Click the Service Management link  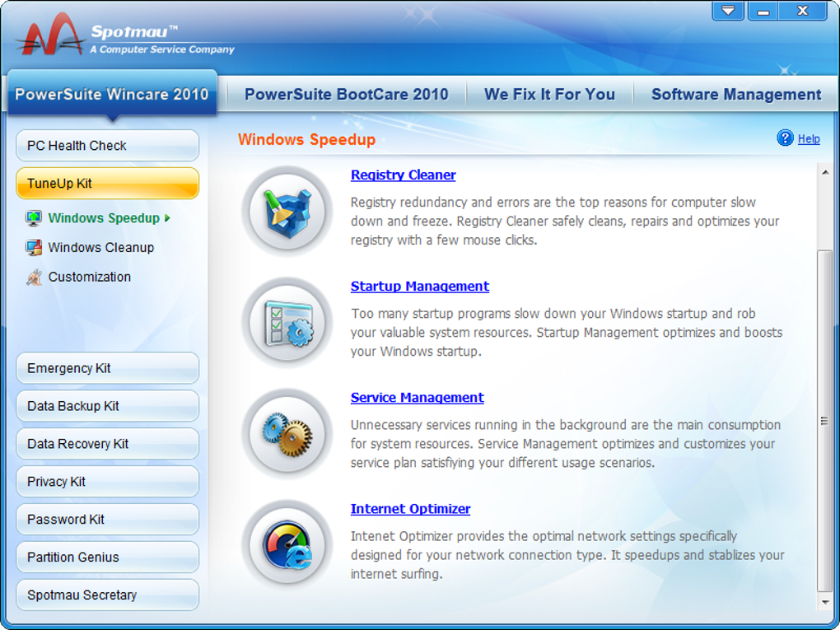pyautogui.click(x=417, y=398)
